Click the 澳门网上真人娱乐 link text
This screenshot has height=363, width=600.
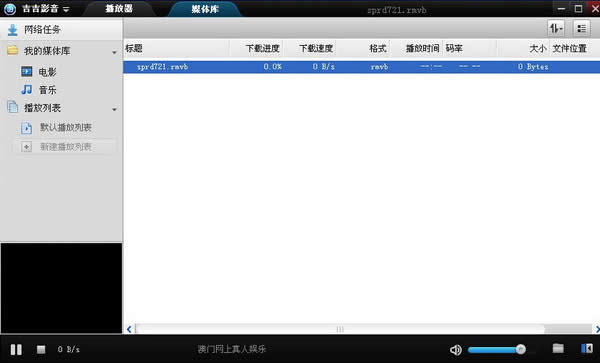[232, 349]
